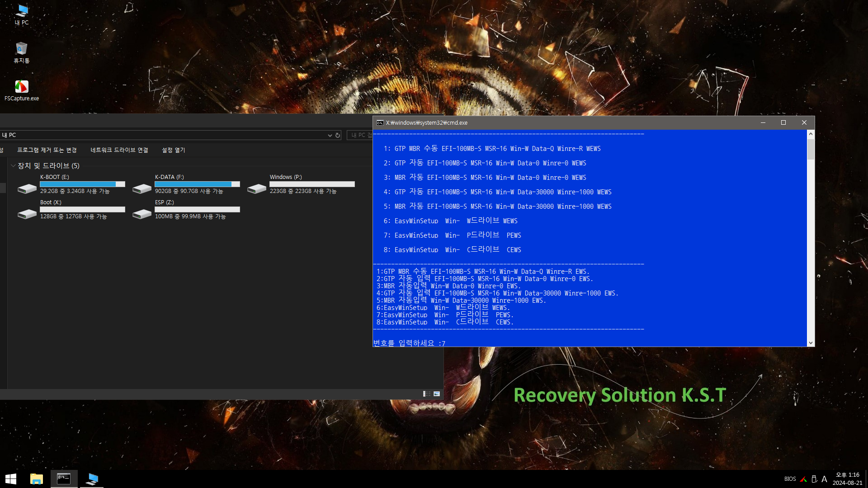
Task: Click the '223GB 중 223GB 사용 가능' text
Action: pyautogui.click(x=303, y=192)
